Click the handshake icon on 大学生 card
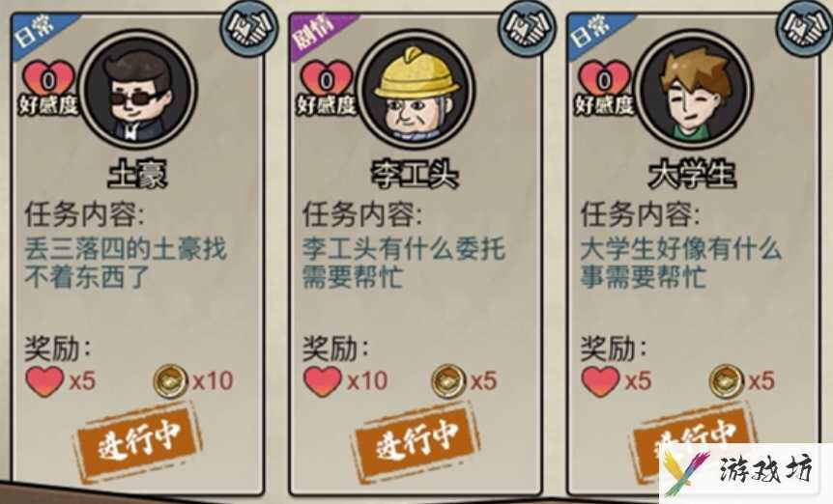Viewport: 833px width, 504px height. coord(805,26)
